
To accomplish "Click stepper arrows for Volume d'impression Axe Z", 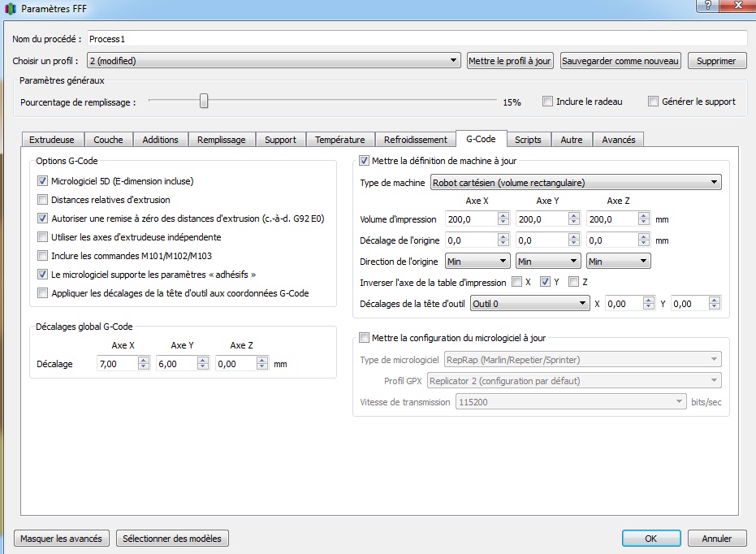I will 644,219.
